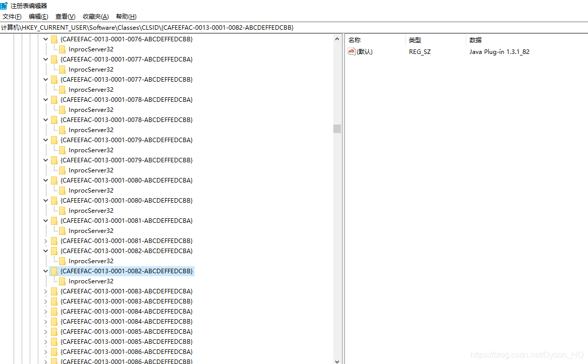This screenshot has width=588, height=364.
Task: Select key {CAFEEFAC-0013-0001-0079-ABCDEFFEDCBA}
Action: pos(127,140)
